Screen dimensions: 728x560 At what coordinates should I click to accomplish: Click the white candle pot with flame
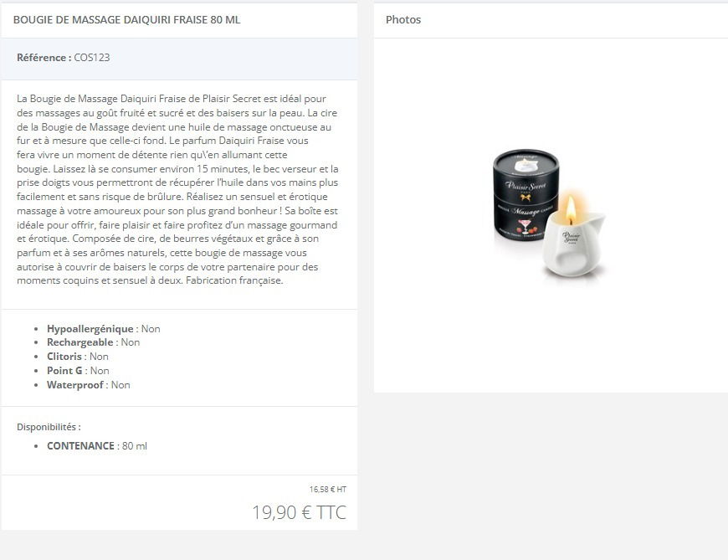click(x=574, y=237)
